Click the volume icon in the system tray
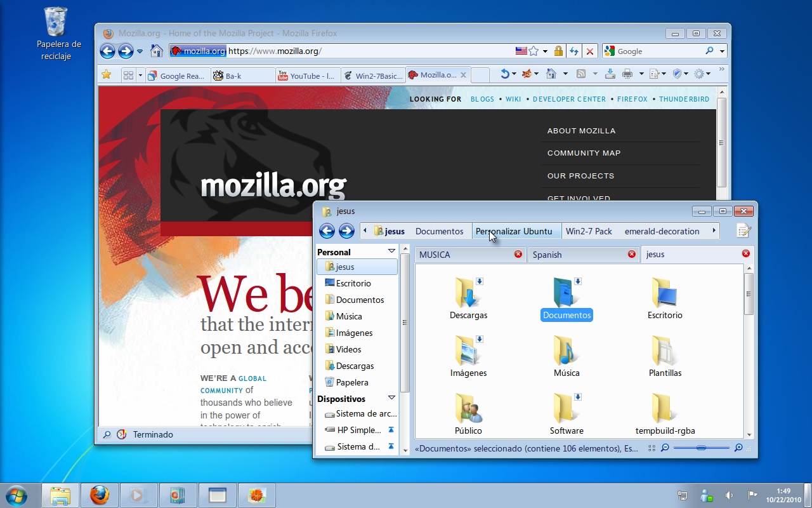 pyautogui.click(x=730, y=495)
